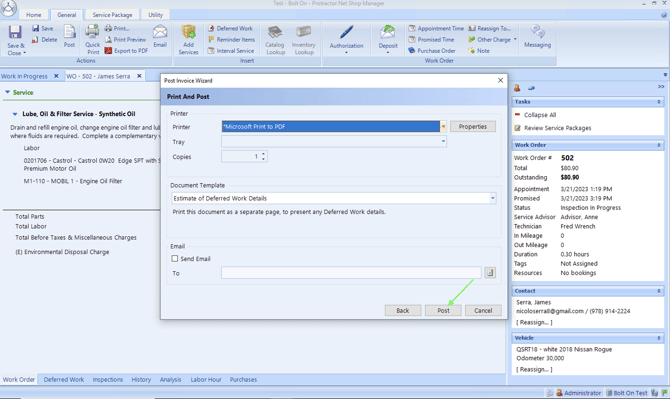The height and width of the screenshot is (399, 670).
Task: Increase the Copies count
Action: [263, 154]
